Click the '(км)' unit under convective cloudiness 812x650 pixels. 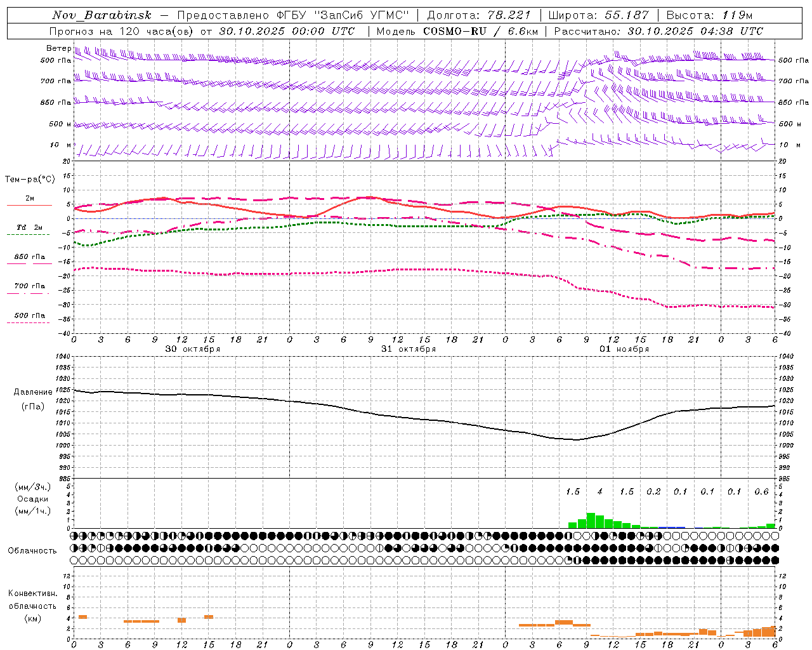point(32,618)
